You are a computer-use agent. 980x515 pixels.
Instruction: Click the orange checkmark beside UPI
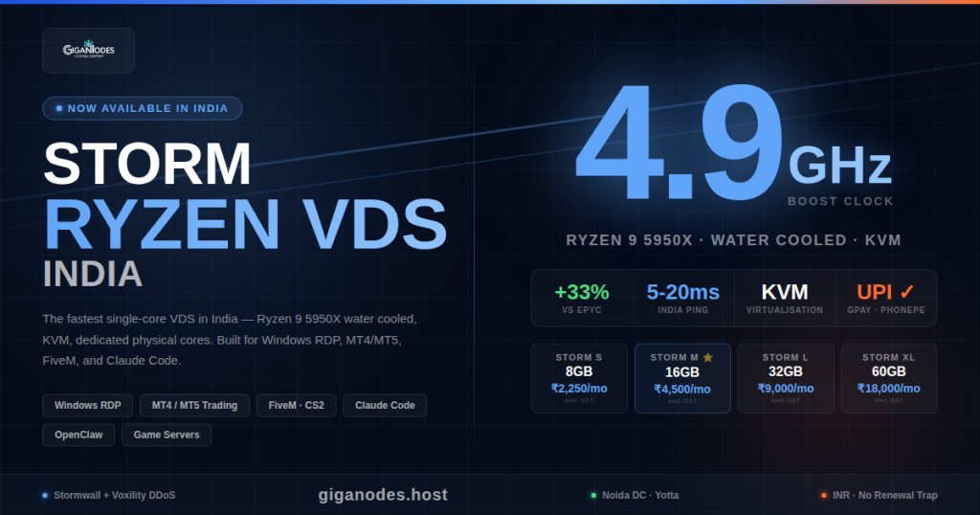[x=907, y=291]
